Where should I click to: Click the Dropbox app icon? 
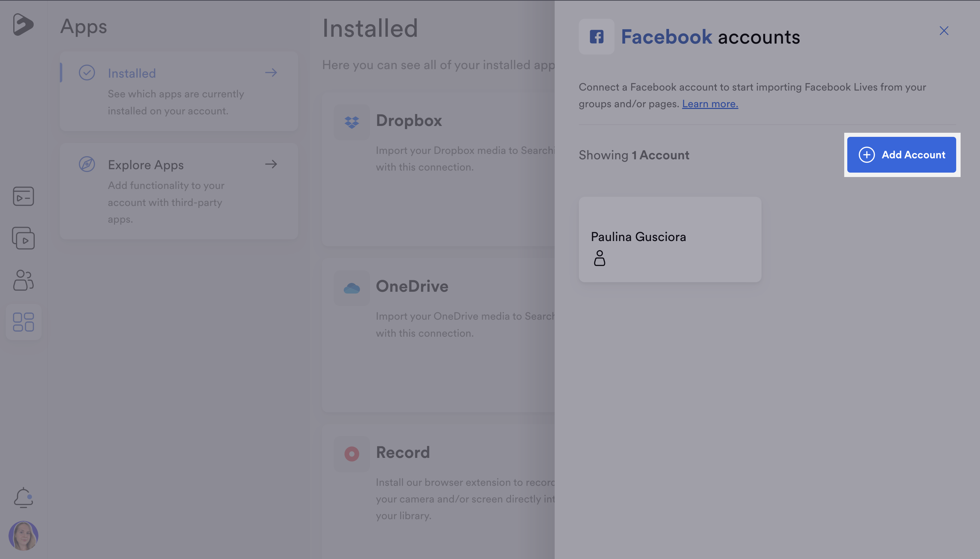352,122
